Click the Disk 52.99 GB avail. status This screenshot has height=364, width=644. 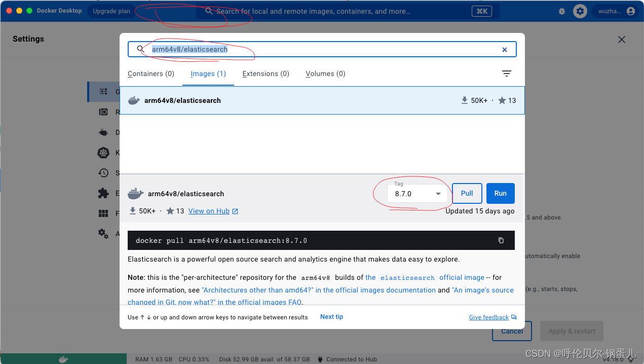pos(264,359)
